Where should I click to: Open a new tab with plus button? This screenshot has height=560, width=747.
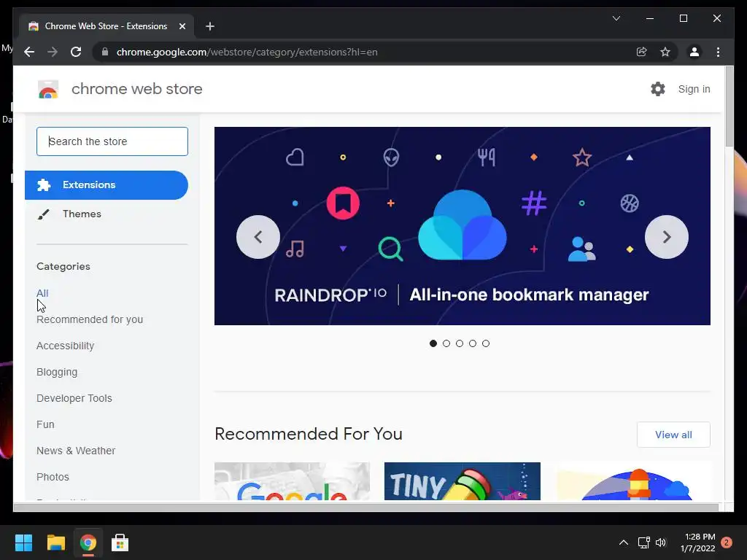[210, 26]
